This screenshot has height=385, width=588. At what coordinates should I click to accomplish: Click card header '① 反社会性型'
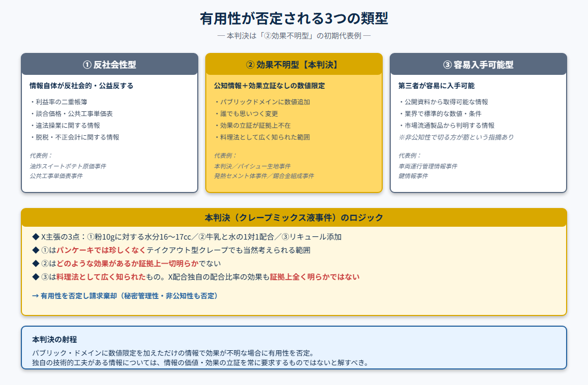pyautogui.click(x=110, y=65)
